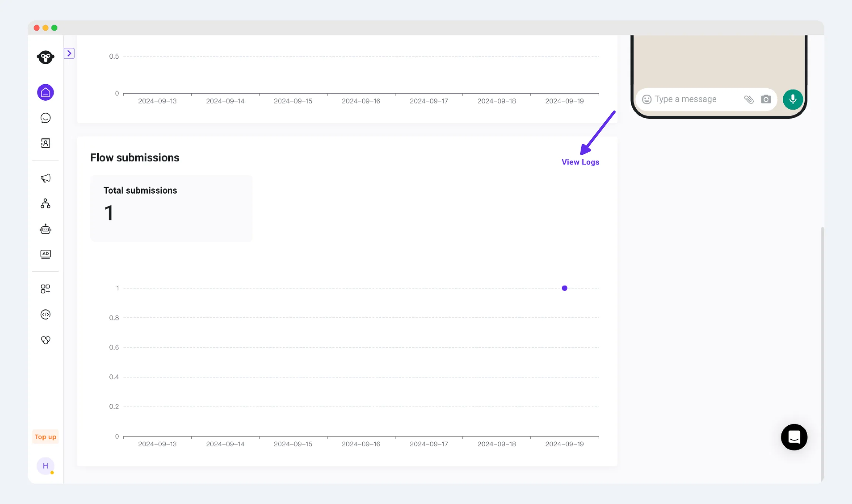The height and width of the screenshot is (504, 852).
Task: Open the heart icon in sidebar
Action: click(x=45, y=340)
